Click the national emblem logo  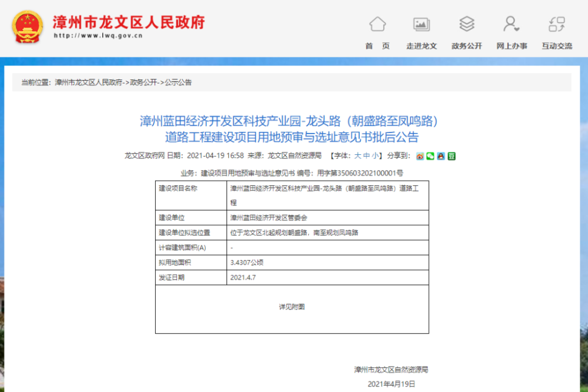[x=28, y=27]
